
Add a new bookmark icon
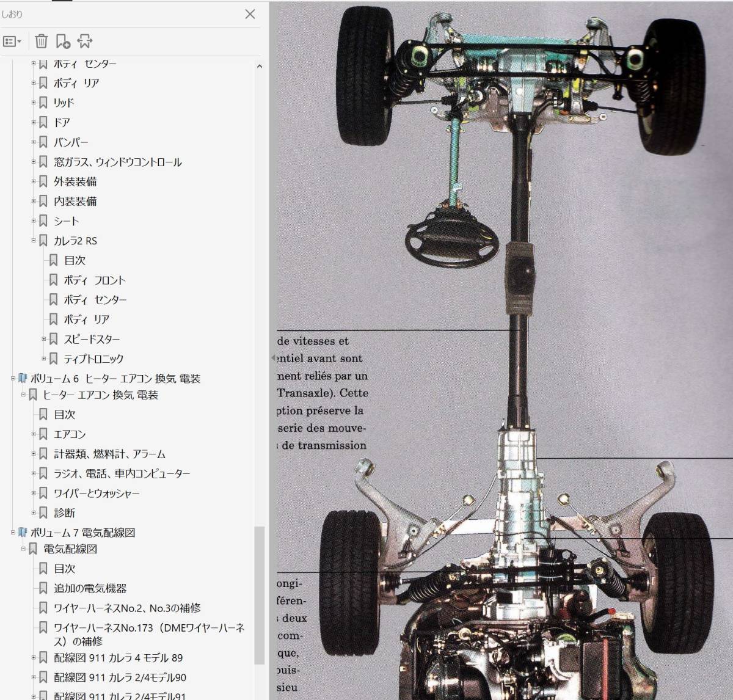63,42
